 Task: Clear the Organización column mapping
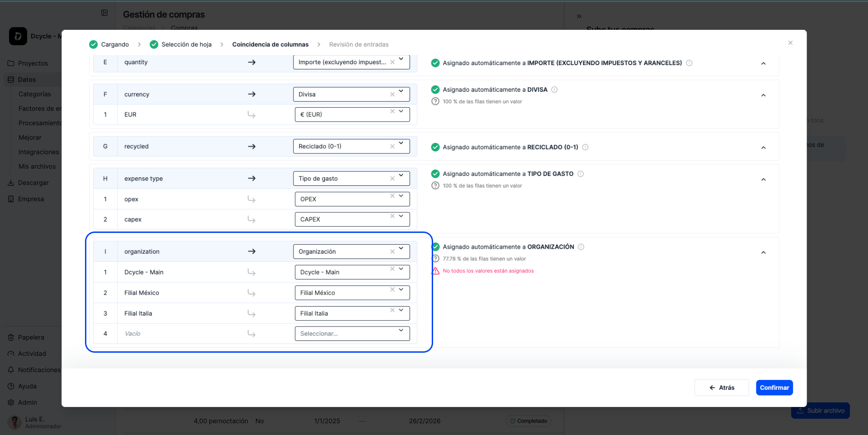click(392, 252)
